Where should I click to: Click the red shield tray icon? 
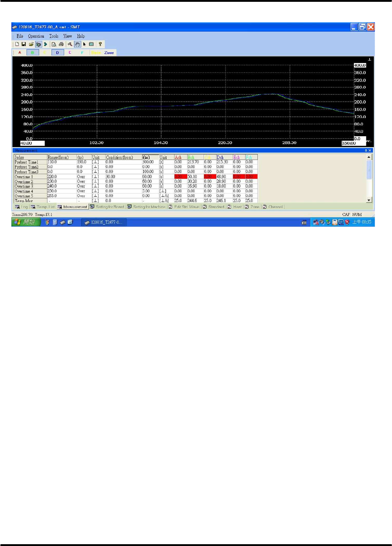(347, 222)
